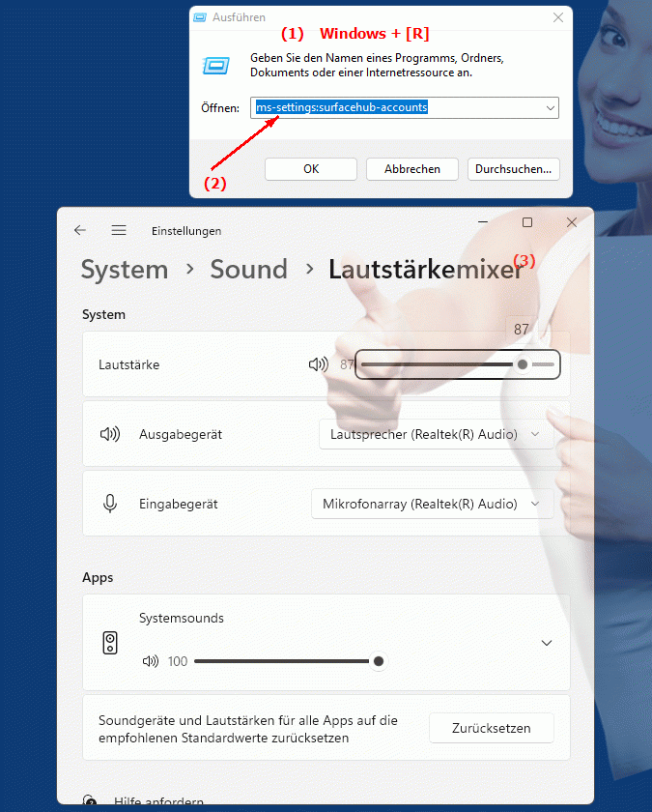
Task: Expand the Systemsounds section chevron
Action: click(x=547, y=643)
